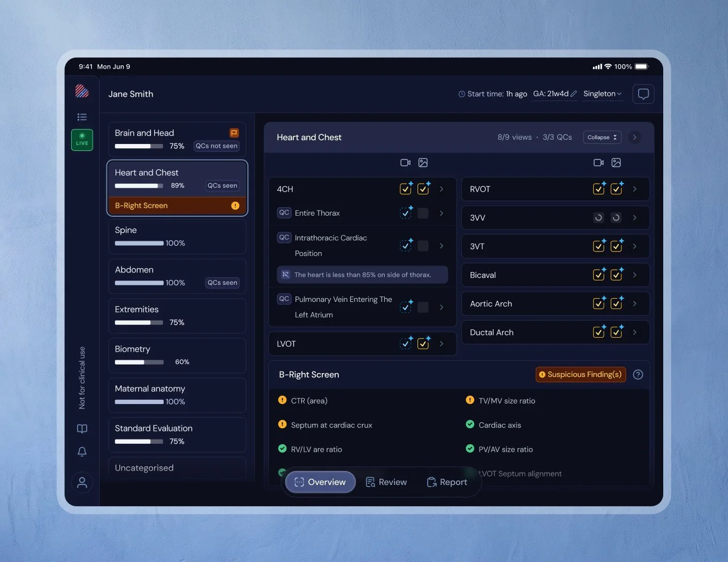This screenshot has width=728, height=562.
Task: Click QCs not seen badge on Brain and Head
Action: (x=216, y=146)
